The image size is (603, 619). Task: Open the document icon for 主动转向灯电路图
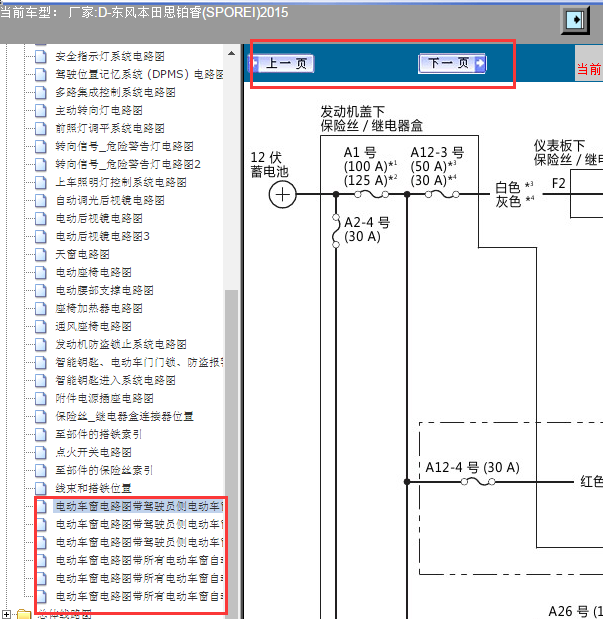click(x=41, y=110)
